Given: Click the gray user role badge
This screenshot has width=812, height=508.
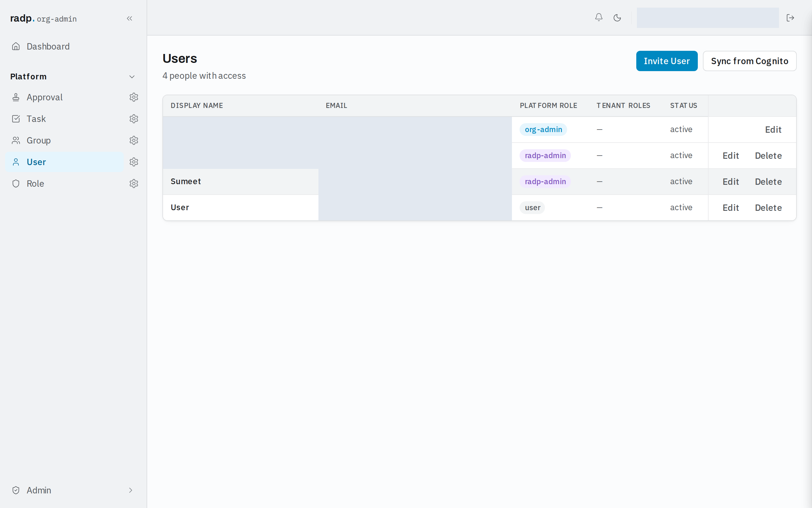Looking at the screenshot, I should pos(532,208).
